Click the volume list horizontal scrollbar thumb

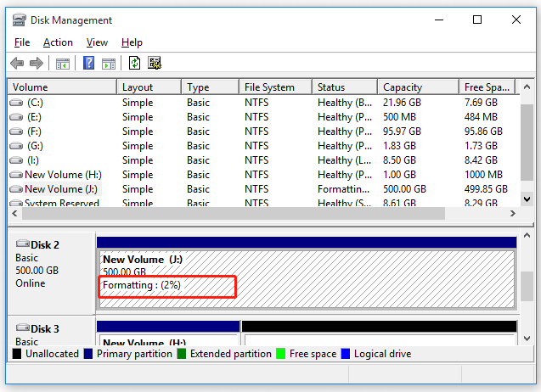point(234,214)
